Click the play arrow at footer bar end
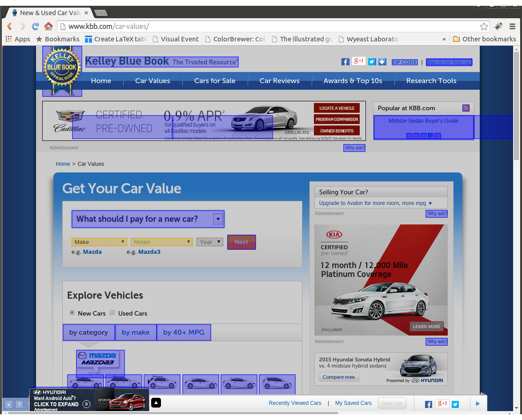This screenshot has width=522, height=420. pyautogui.click(x=478, y=404)
